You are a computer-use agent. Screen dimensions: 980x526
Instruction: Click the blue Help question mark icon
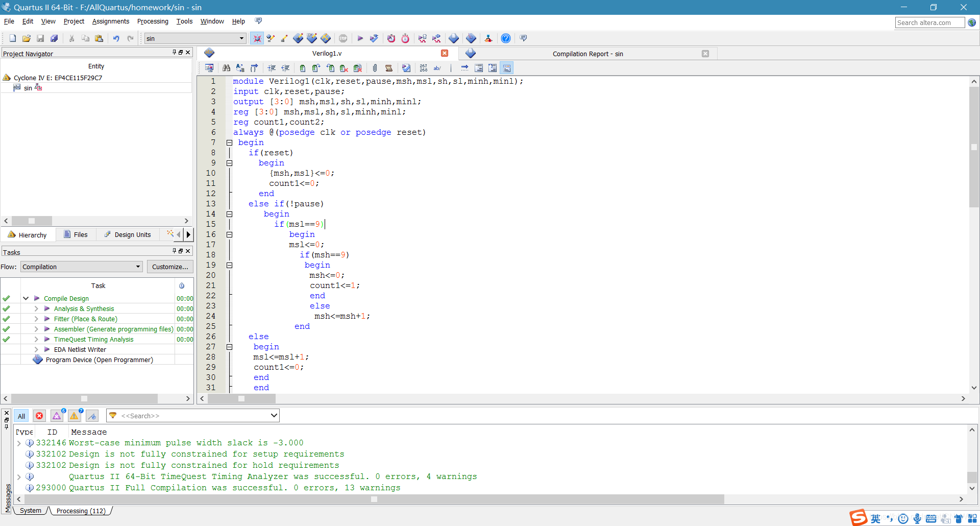[505, 38]
